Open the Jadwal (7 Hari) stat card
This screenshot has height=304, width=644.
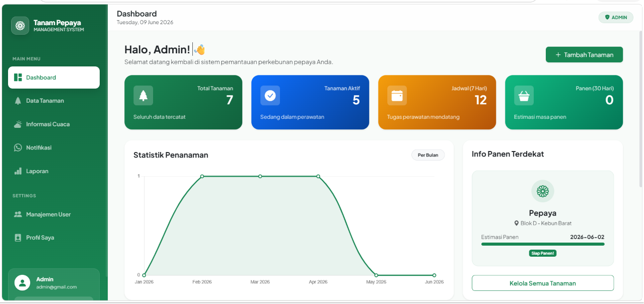click(x=437, y=102)
